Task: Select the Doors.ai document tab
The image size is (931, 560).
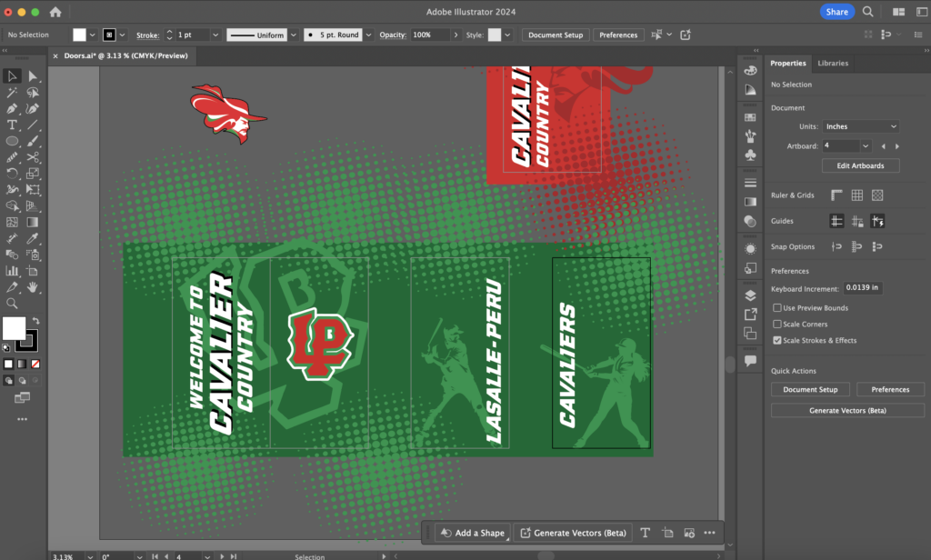Action: click(x=125, y=55)
